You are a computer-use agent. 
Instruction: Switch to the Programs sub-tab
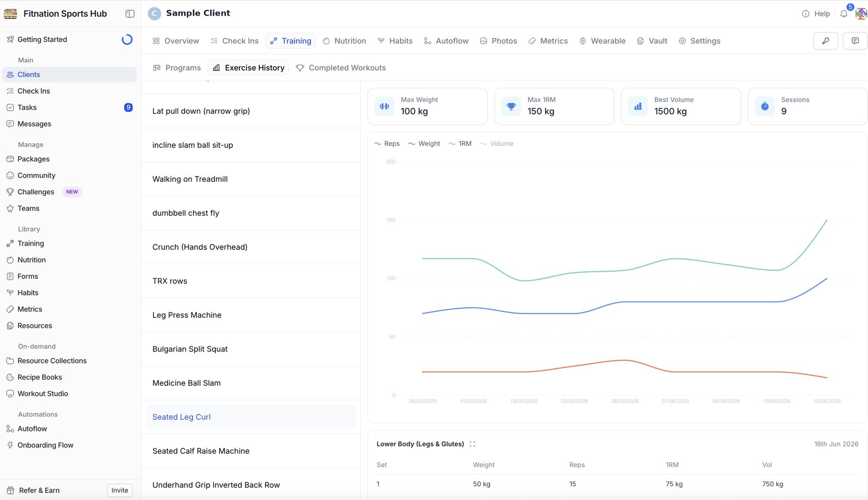coord(177,68)
